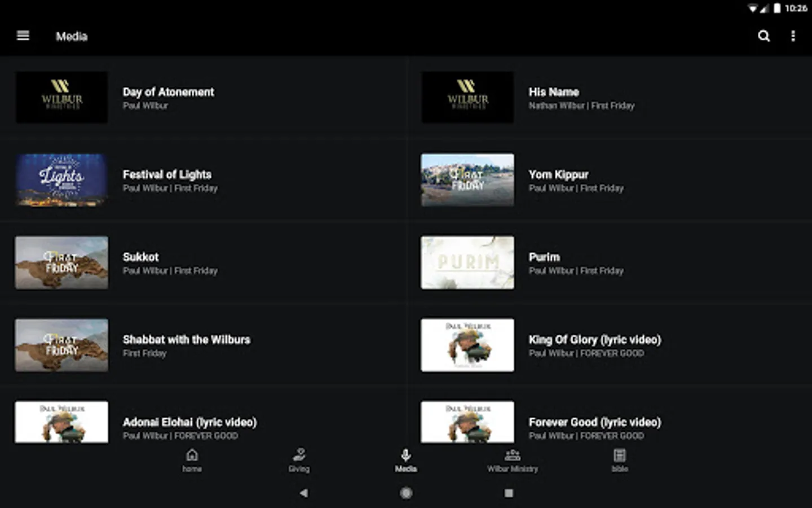The image size is (812, 508).
Task: Open King Of Glory lyric video thumbnail
Action: (467, 345)
